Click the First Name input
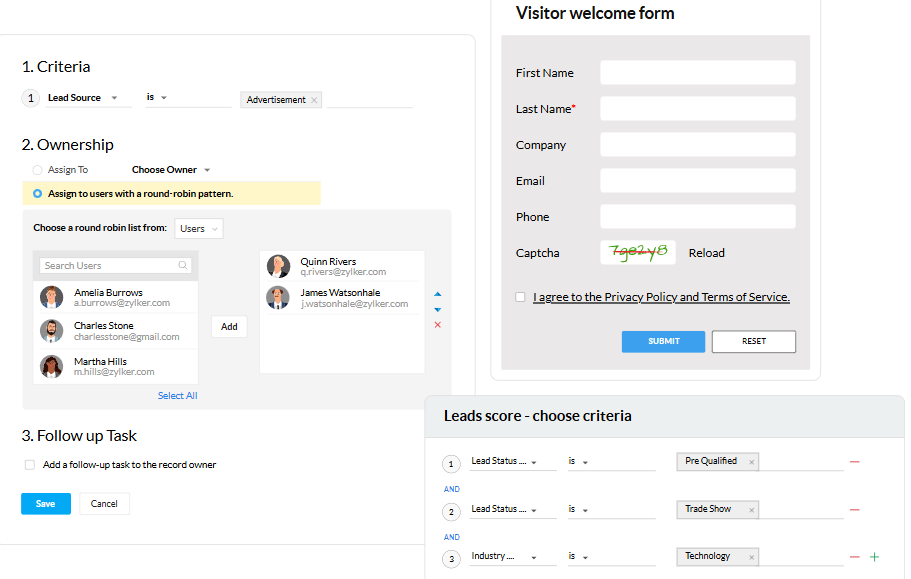Image resolution: width=911 pixels, height=579 pixels. click(x=698, y=73)
